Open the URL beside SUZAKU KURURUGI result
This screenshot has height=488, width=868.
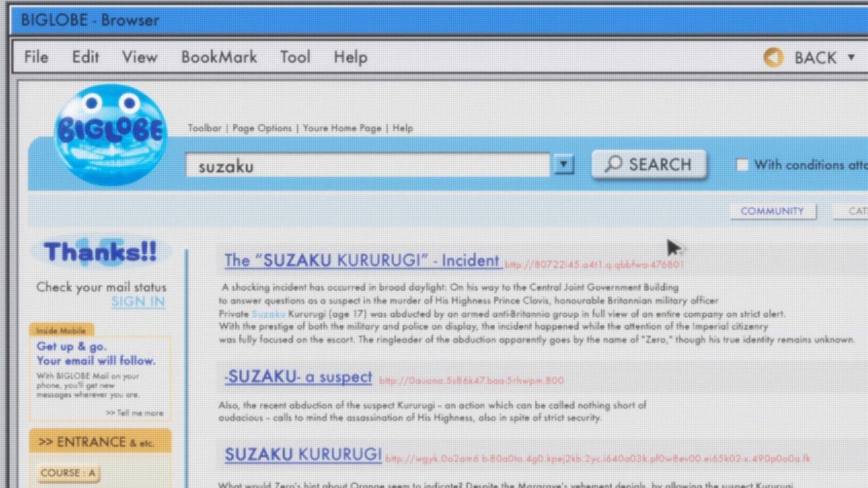click(598, 459)
